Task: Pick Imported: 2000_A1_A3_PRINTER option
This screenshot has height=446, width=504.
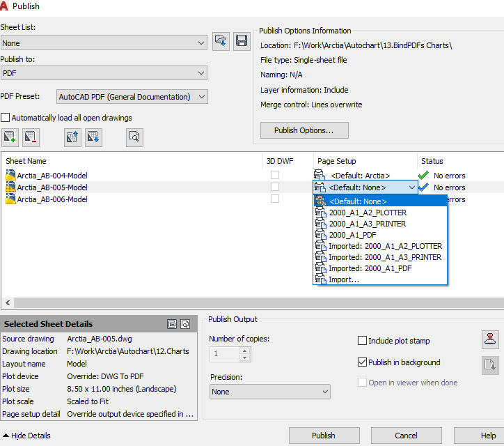Action: click(x=380, y=257)
